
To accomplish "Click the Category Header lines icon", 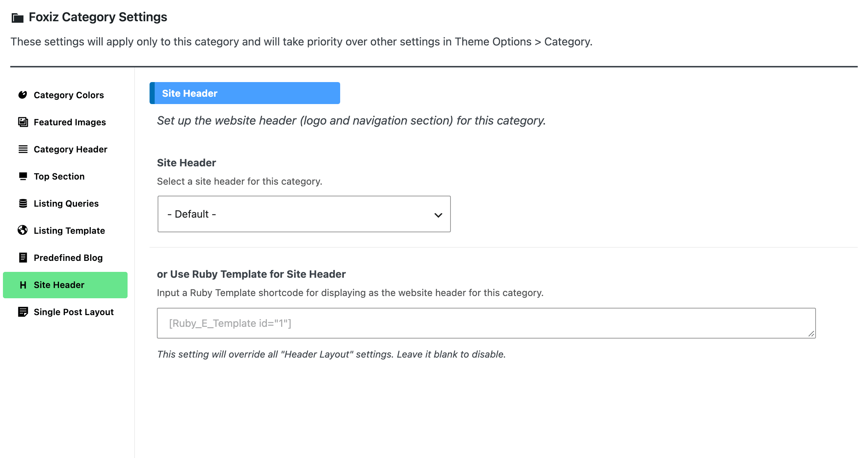I will point(23,149).
